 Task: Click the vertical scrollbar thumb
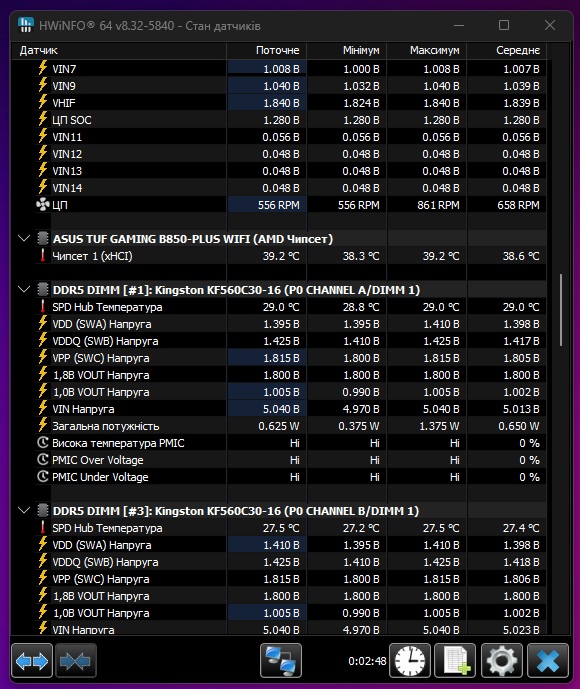pyautogui.click(x=561, y=310)
